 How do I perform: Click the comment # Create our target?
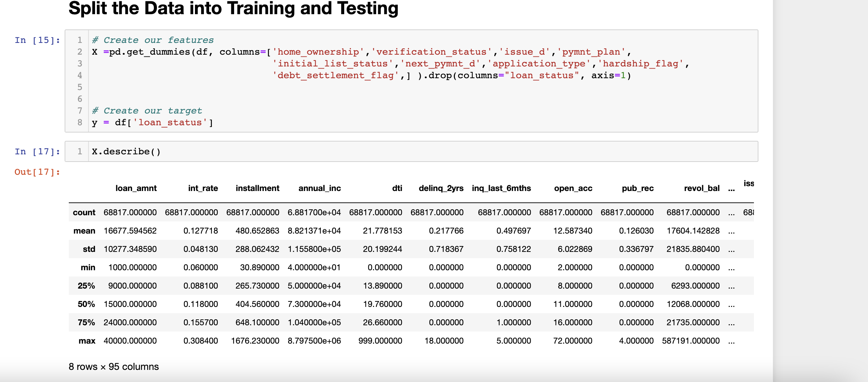click(x=146, y=110)
